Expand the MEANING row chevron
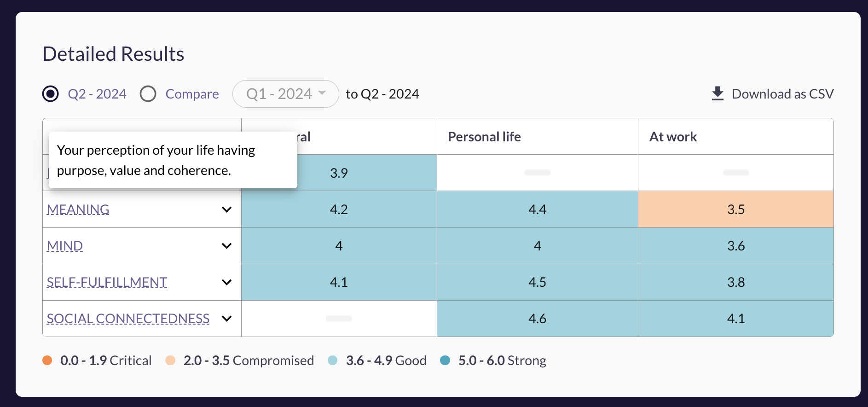 (x=226, y=209)
